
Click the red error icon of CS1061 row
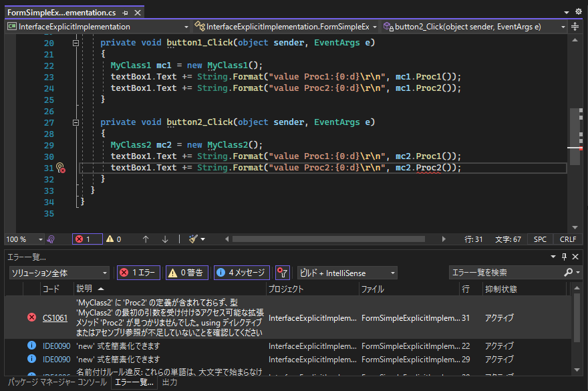click(x=32, y=317)
